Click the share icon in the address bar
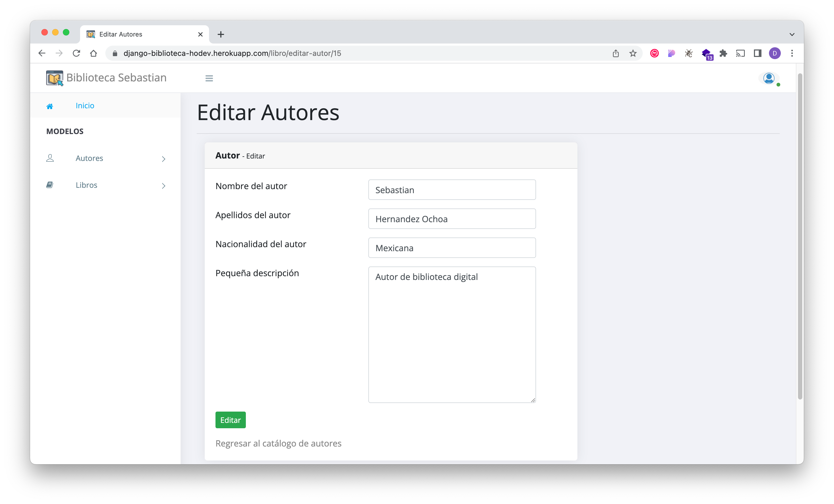This screenshot has height=504, width=834. pyautogui.click(x=616, y=53)
